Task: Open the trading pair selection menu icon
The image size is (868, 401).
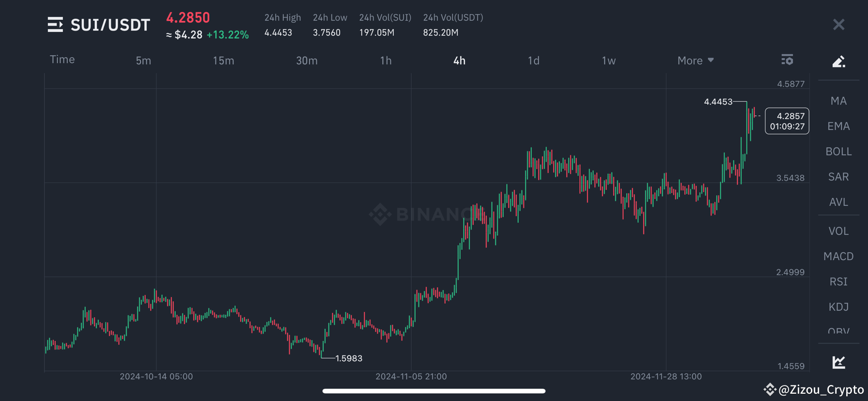Action: point(55,24)
